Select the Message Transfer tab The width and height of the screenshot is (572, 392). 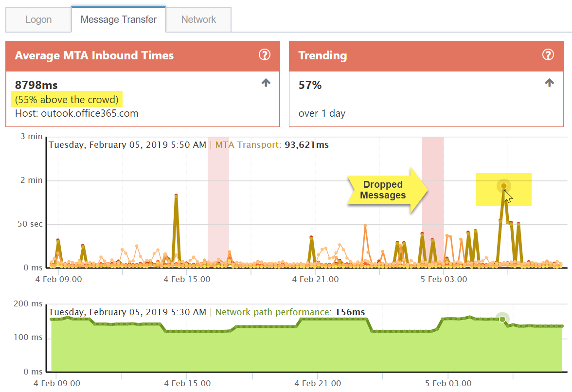tap(119, 19)
